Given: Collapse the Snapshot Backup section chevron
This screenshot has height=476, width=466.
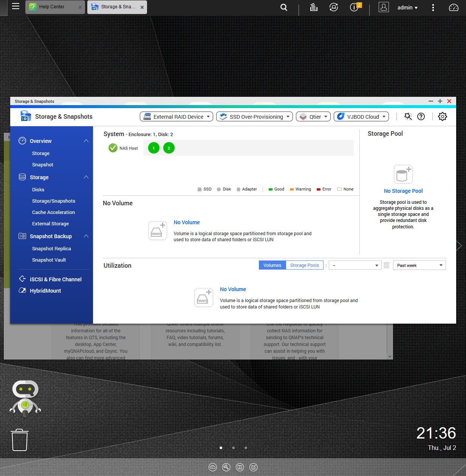Looking at the screenshot, I should [86, 236].
